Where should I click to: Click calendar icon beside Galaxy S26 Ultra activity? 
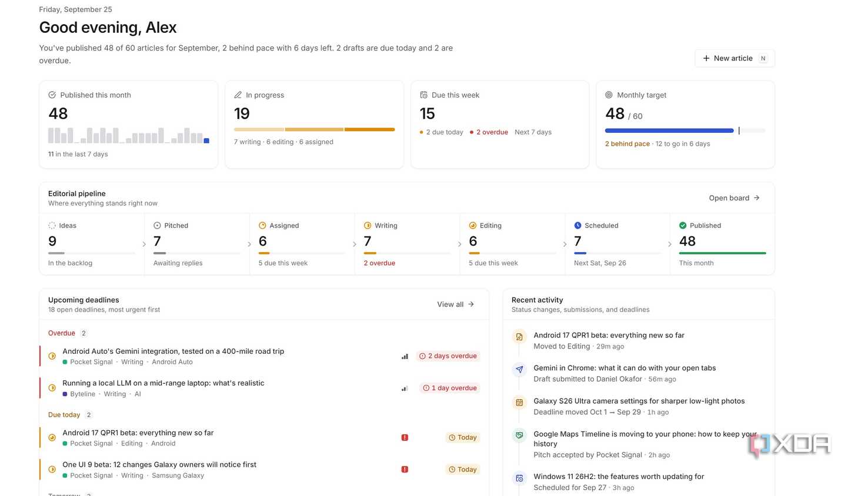pos(519,403)
